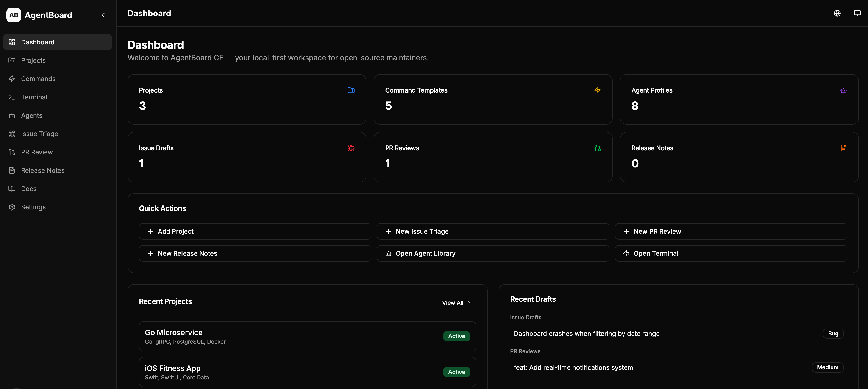Screen dimensions: 868x389
Task: Click the purple robot icon on Agent Profiles card
Action: coord(843,90)
